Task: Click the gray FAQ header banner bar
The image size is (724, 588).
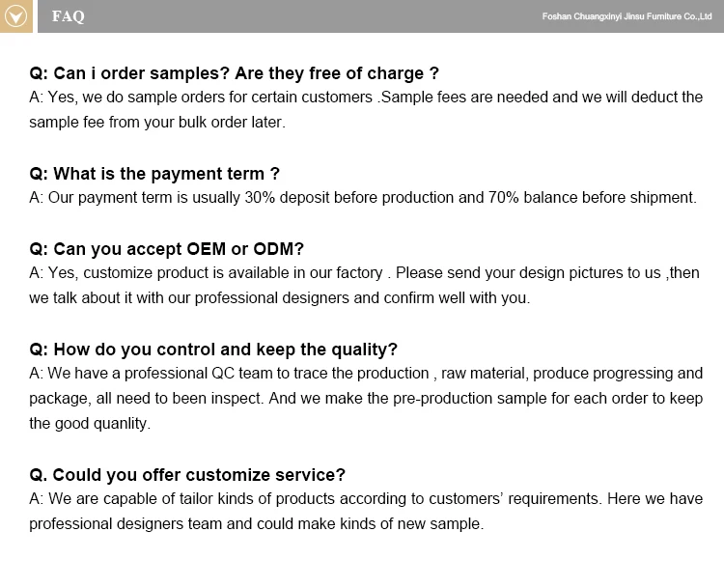Action: [x=380, y=16]
